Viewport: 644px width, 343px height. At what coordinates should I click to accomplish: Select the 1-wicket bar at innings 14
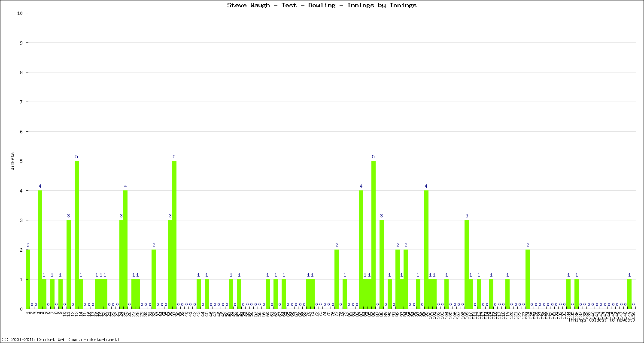click(x=81, y=294)
